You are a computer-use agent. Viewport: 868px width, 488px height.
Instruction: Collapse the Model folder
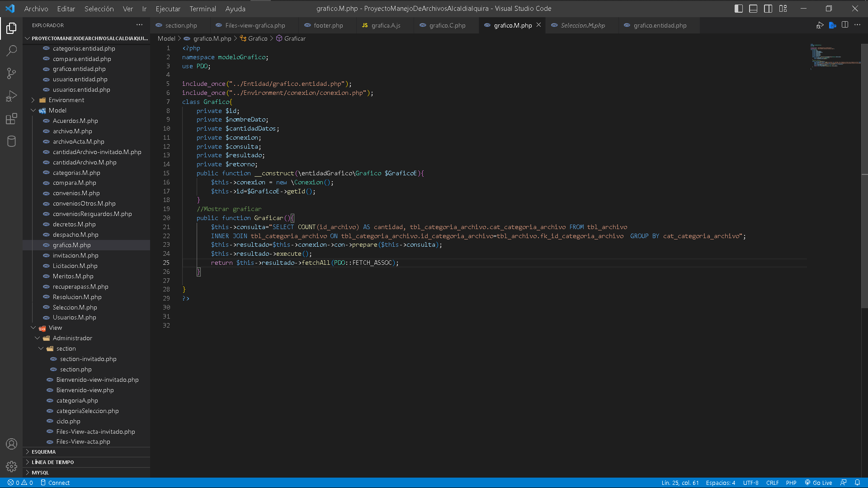pos(86,110)
